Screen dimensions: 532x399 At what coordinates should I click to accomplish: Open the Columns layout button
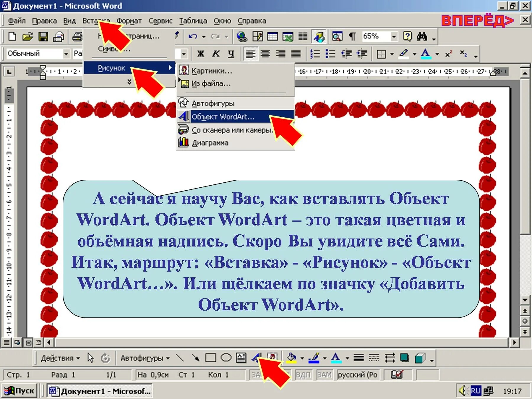(303, 37)
